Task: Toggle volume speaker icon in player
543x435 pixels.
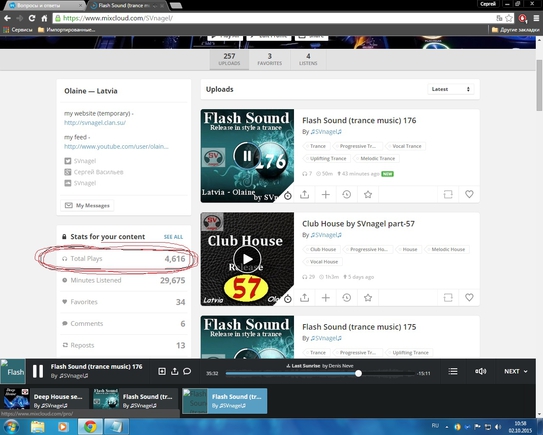Action: click(x=481, y=371)
